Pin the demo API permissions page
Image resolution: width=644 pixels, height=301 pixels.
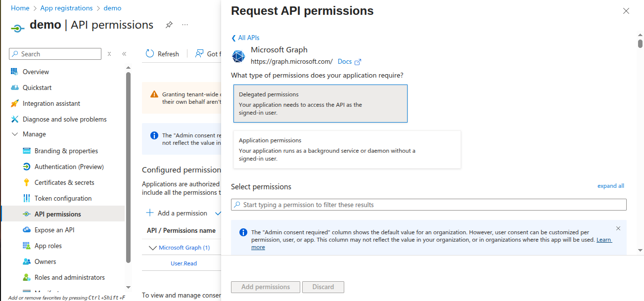[x=169, y=25]
